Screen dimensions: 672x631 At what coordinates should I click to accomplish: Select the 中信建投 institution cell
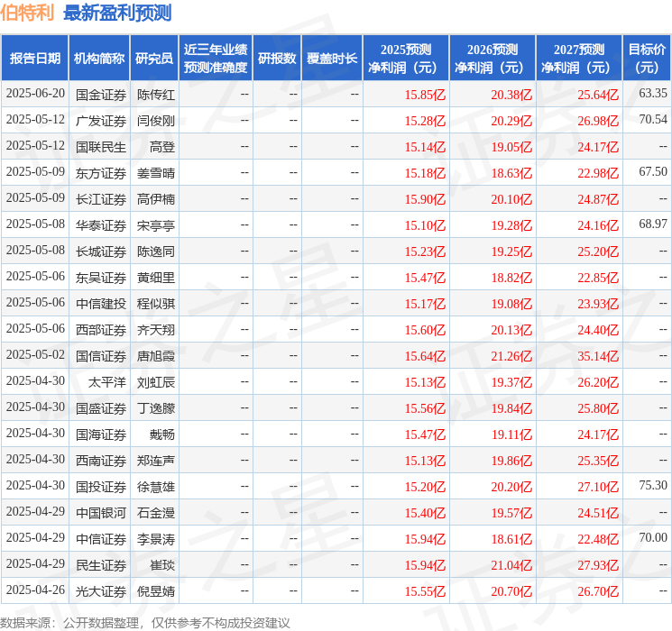click(101, 304)
